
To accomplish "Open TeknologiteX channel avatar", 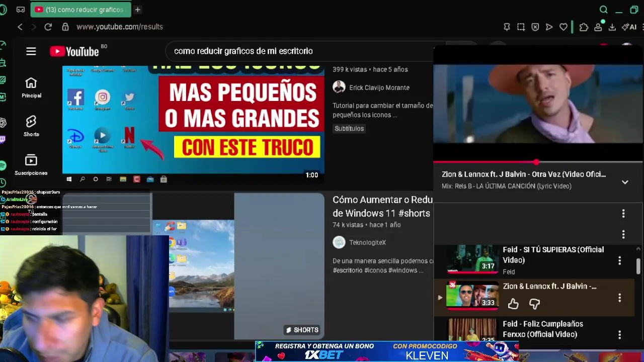I will click(x=339, y=242).
